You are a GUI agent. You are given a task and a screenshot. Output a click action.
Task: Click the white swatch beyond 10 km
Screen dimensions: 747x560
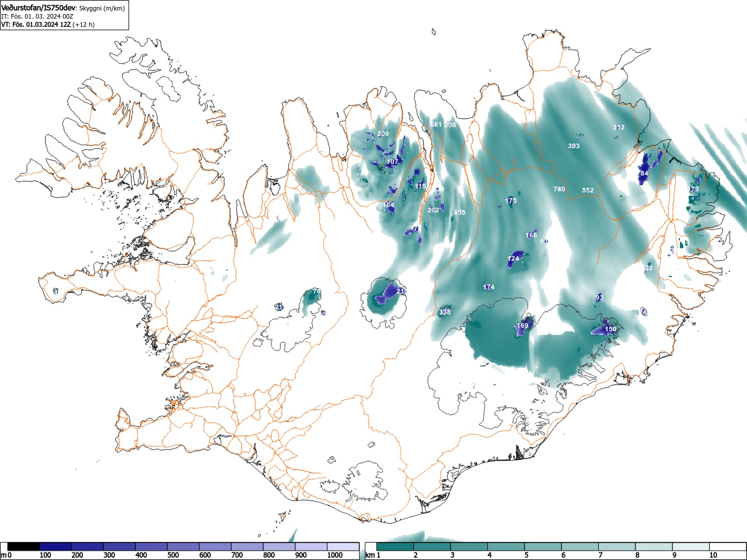coord(728,547)
